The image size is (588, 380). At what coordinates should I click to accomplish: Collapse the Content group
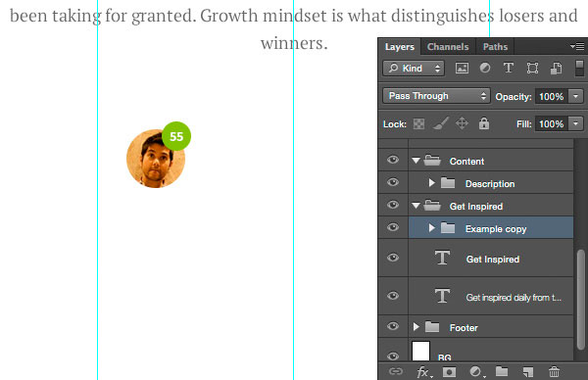pyautogui.click(x=416, y=161)
